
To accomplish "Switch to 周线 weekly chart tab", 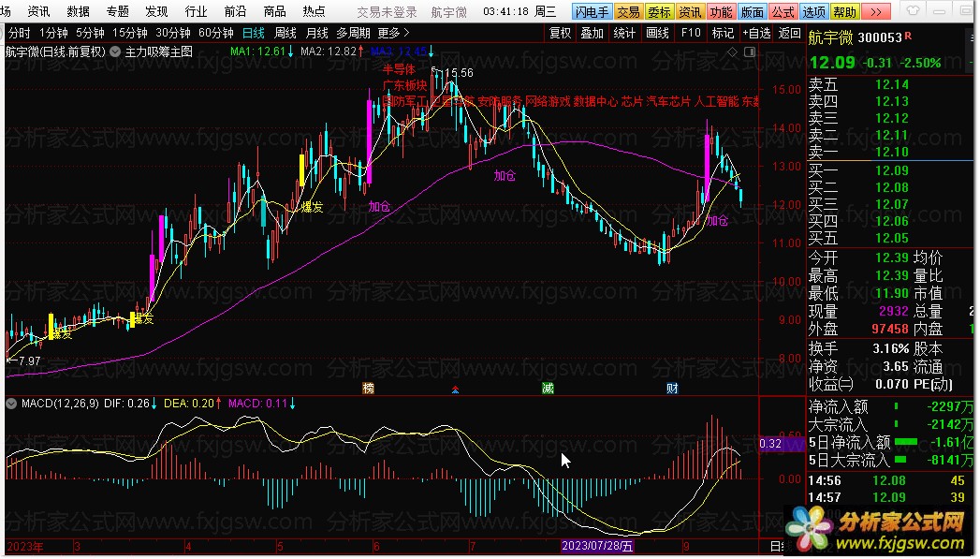I will (x=285, y=33).
